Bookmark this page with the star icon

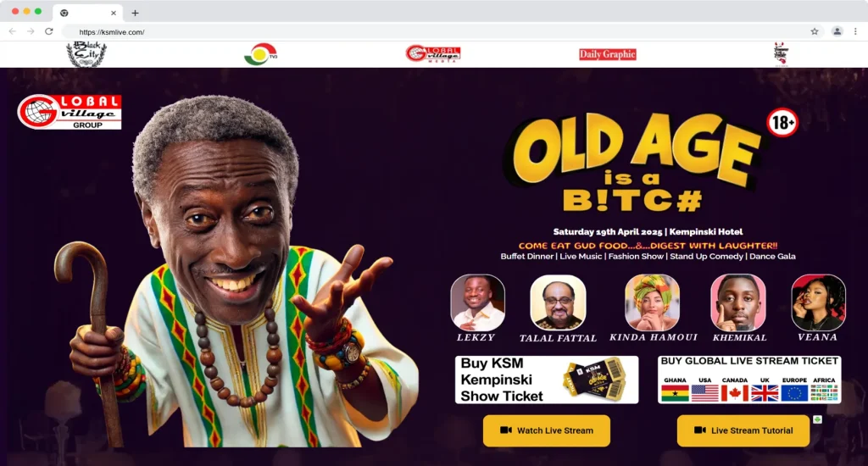(815, 31)
